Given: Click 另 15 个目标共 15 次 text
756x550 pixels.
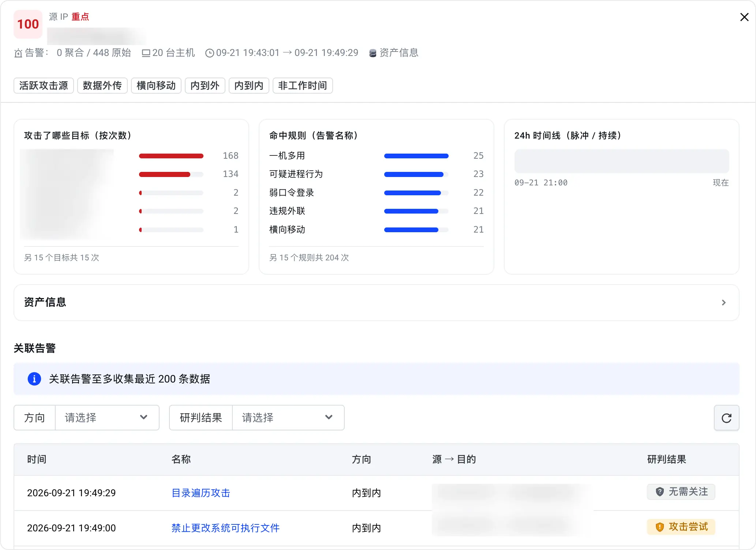Looking at the screenshot, I should (x=61, y=258).
